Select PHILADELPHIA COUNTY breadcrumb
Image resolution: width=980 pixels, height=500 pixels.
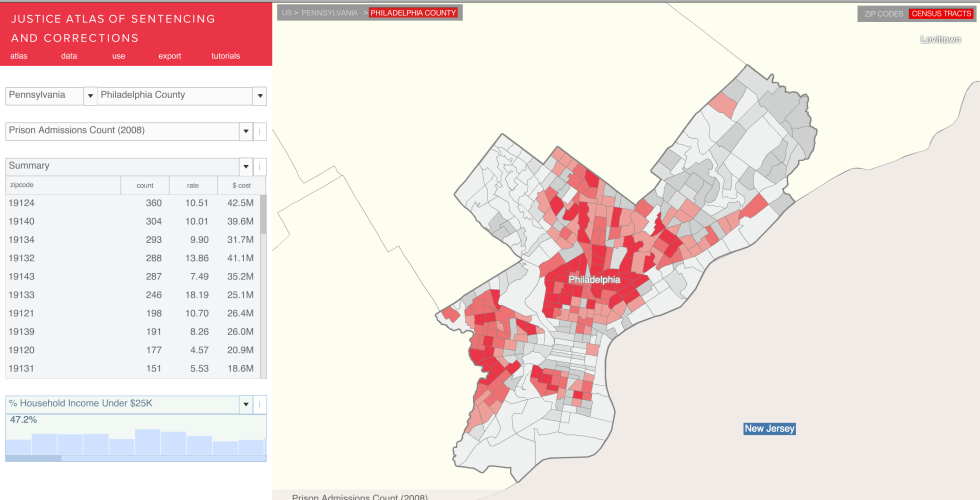click(413, 12)
